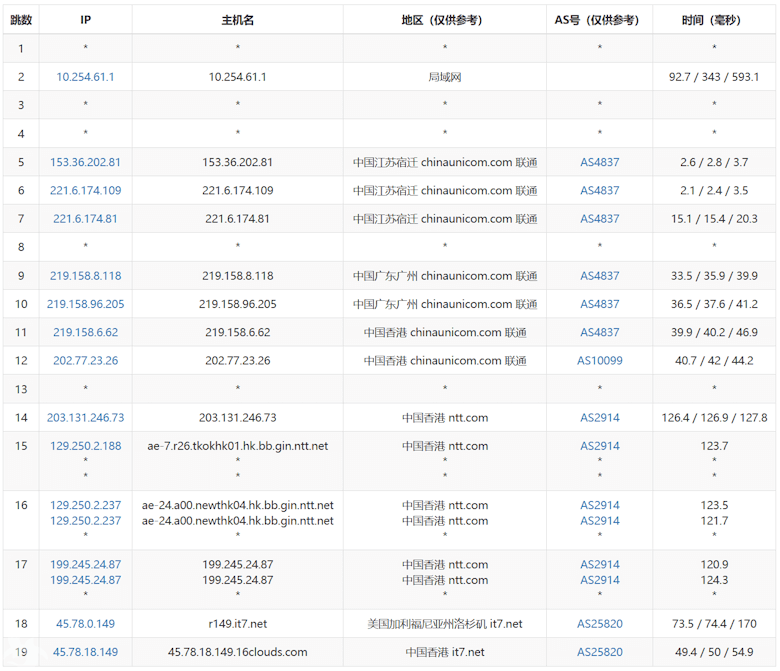This screenshot has height=671, width=780.
Task: Click hostname cell r149.it7.net
Action: point(237,624)
